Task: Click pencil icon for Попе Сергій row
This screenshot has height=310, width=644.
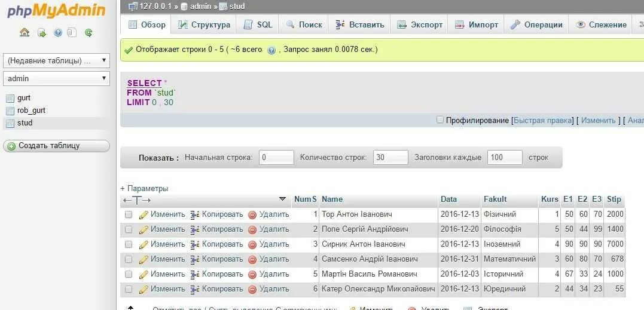Action: [144, 229]
